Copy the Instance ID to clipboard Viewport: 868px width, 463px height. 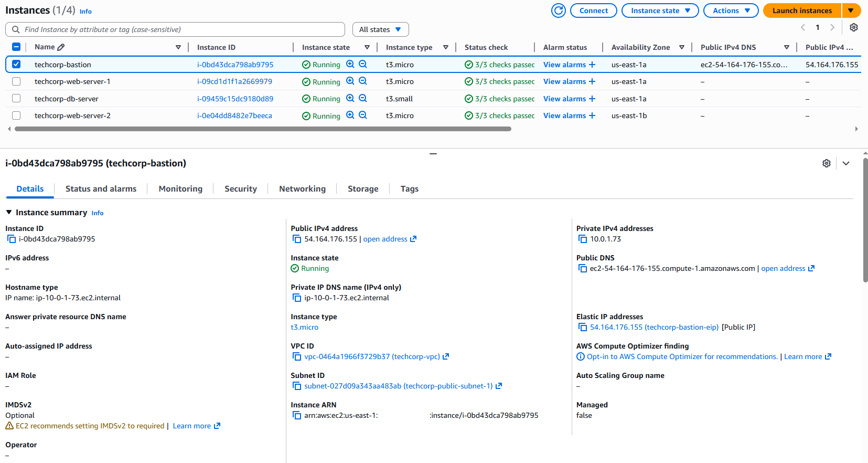pos(12,239)
